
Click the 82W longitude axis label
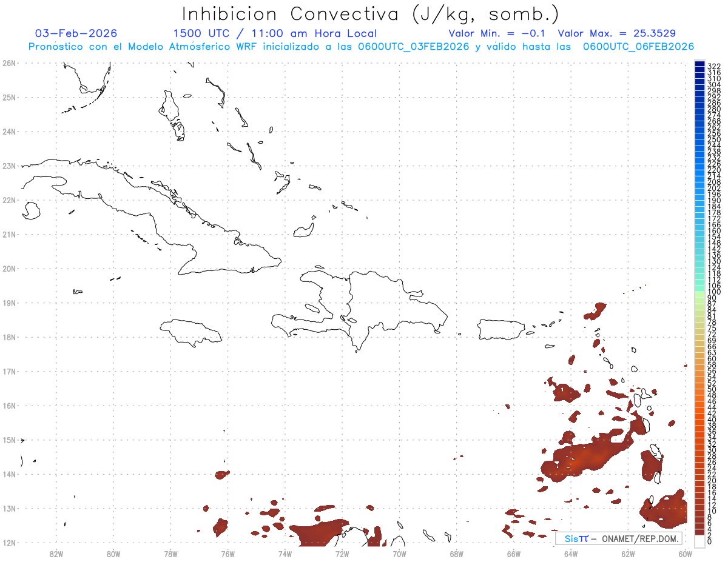[x=56, y=553]
